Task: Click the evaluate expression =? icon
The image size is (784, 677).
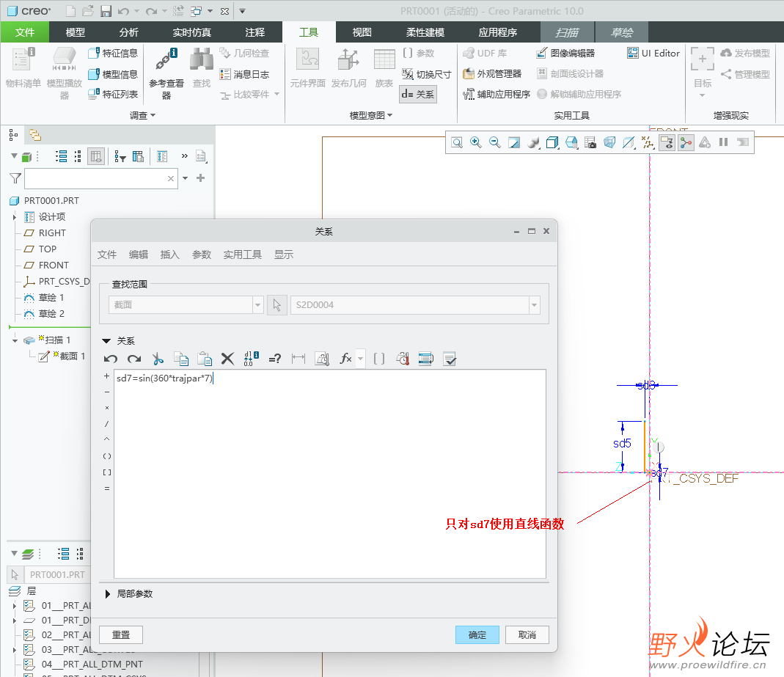Action: [274, 359]
